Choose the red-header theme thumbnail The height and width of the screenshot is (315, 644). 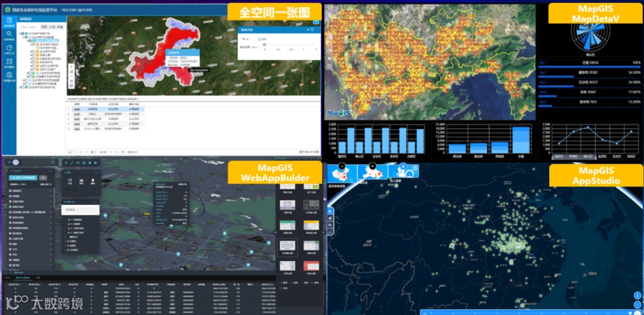pyautogui.click(x=311, y=266)
